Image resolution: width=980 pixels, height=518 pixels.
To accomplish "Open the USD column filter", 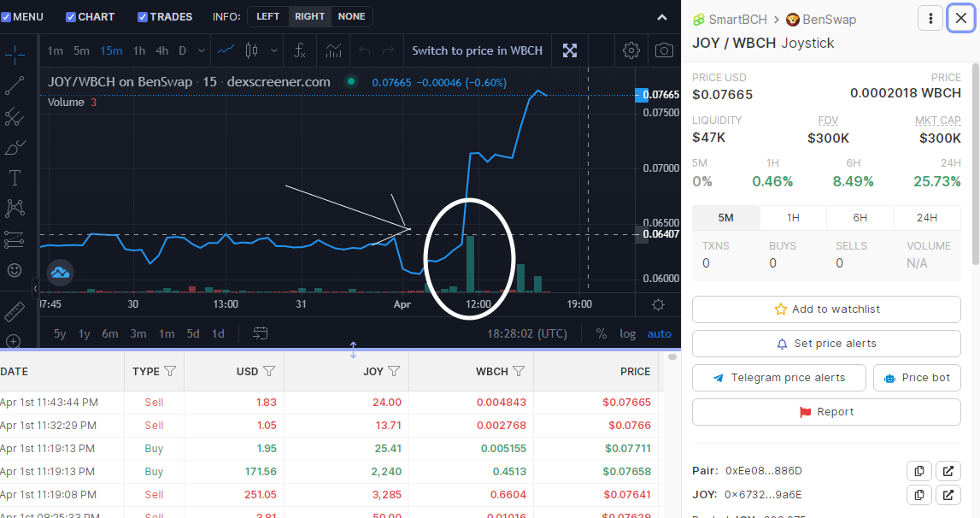I will (269, 371).
